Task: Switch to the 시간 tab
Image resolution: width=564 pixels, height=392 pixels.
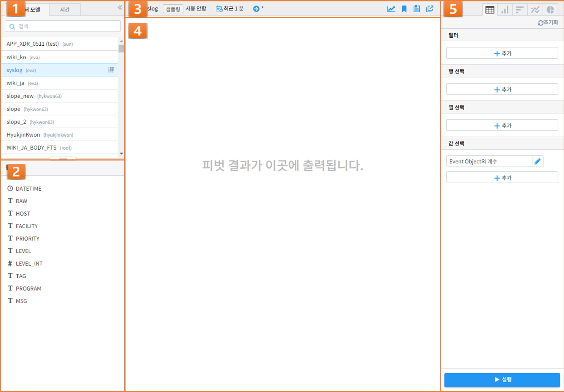Action: [65, 10]
